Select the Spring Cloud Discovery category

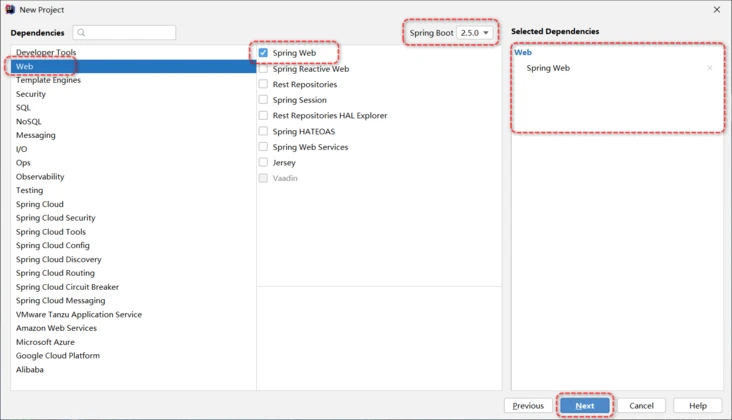pyautogui.click(x=134, y=259)
